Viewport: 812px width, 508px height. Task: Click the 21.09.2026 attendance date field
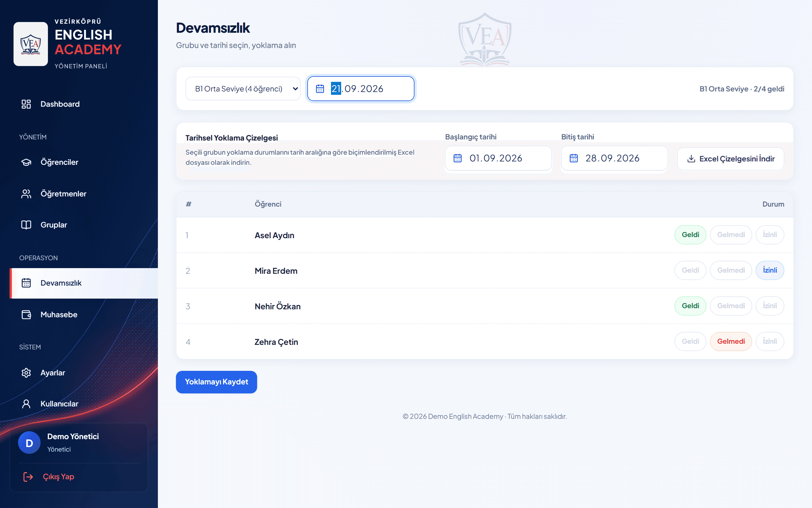coord(361,89)
